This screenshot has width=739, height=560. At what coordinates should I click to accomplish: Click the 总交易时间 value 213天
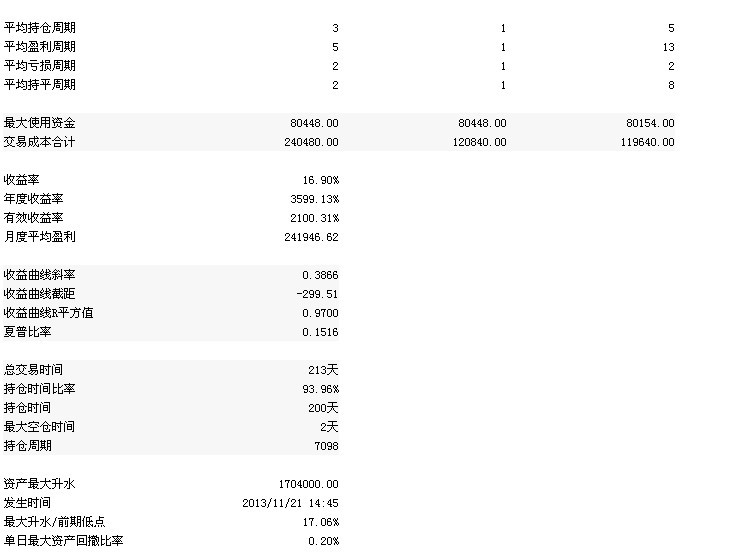(x=323, y=370)
